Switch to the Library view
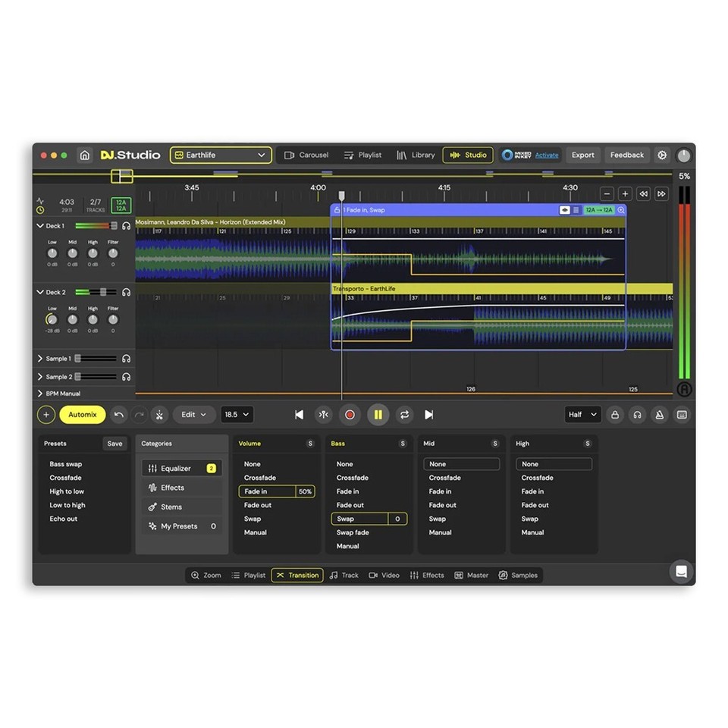 coord(416,155)
